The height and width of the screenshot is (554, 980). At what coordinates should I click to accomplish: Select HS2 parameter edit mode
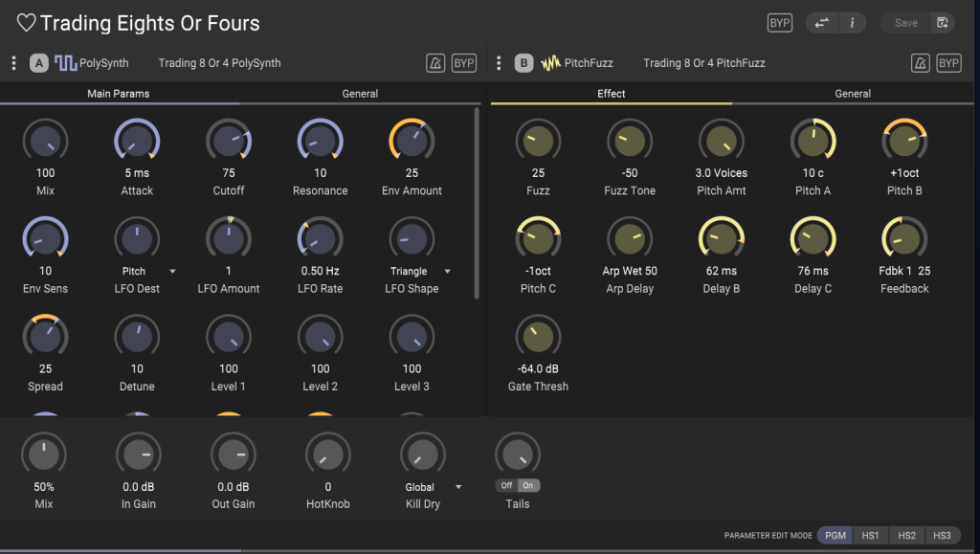click(906, 535)
